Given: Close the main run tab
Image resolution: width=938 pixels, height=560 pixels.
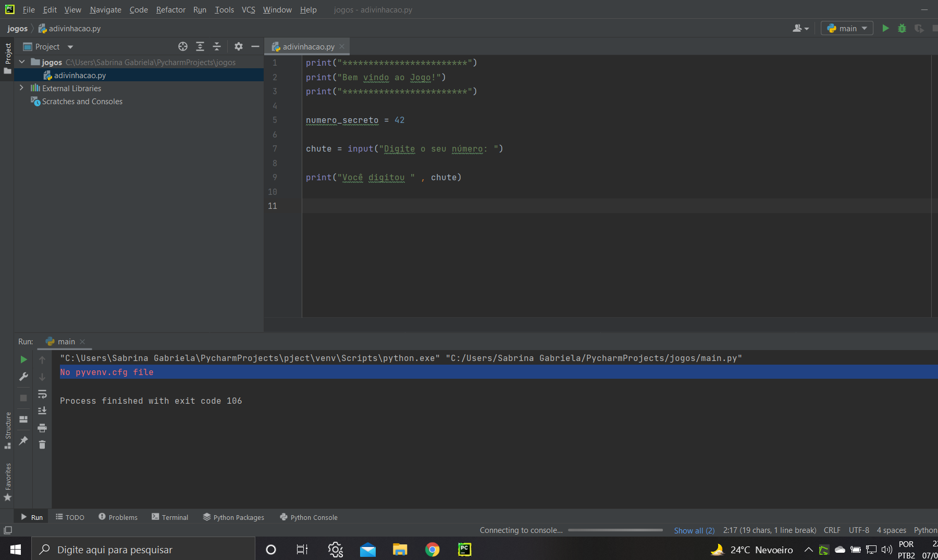Looking at the screenshot, I should coord(82,342).
